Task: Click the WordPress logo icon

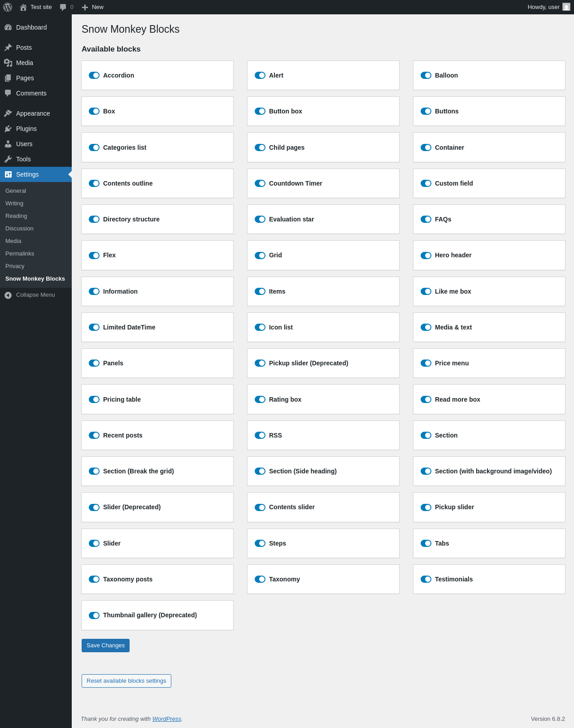Action: 8,7
